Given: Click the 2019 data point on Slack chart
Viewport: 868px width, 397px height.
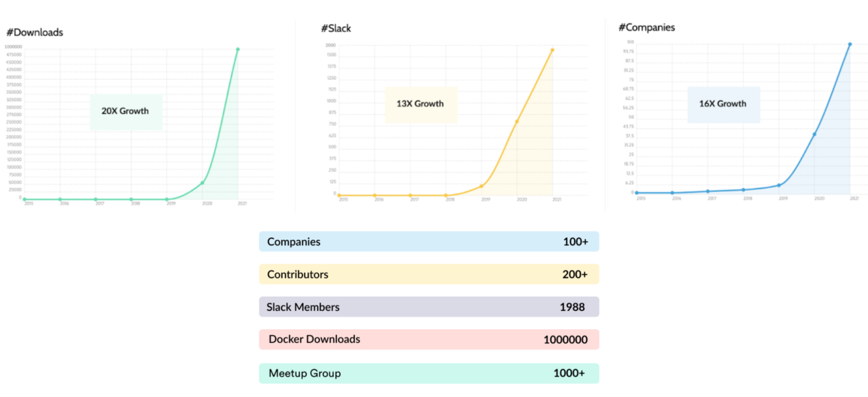Looking at the screenshot, I should click(x=481, y=186).
